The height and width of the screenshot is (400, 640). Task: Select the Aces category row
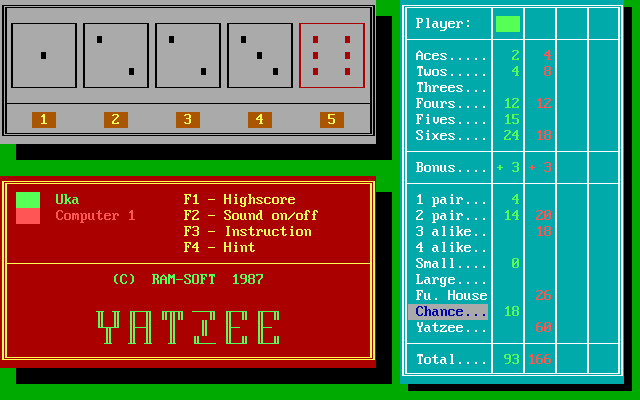[x=451, y=56]
